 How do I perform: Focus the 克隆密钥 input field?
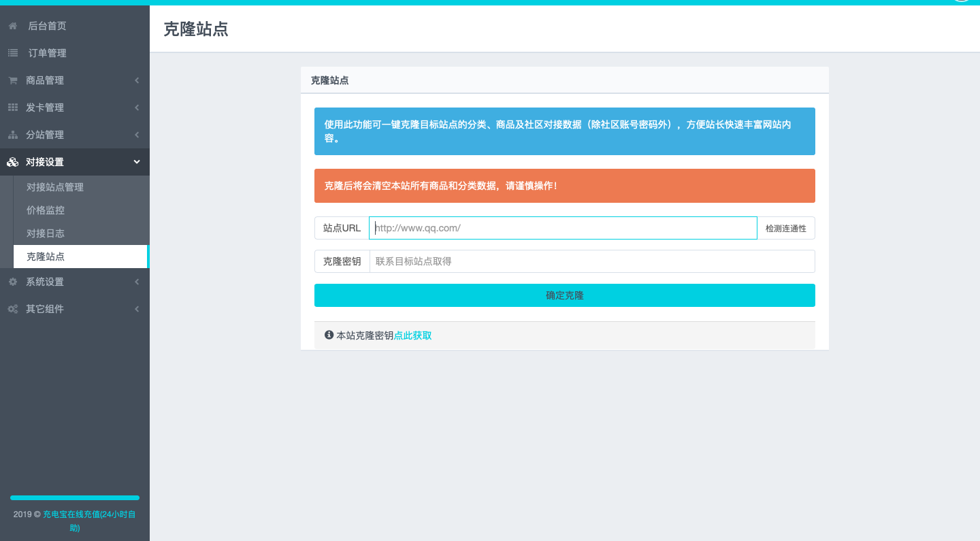click(x=591, y=261)
